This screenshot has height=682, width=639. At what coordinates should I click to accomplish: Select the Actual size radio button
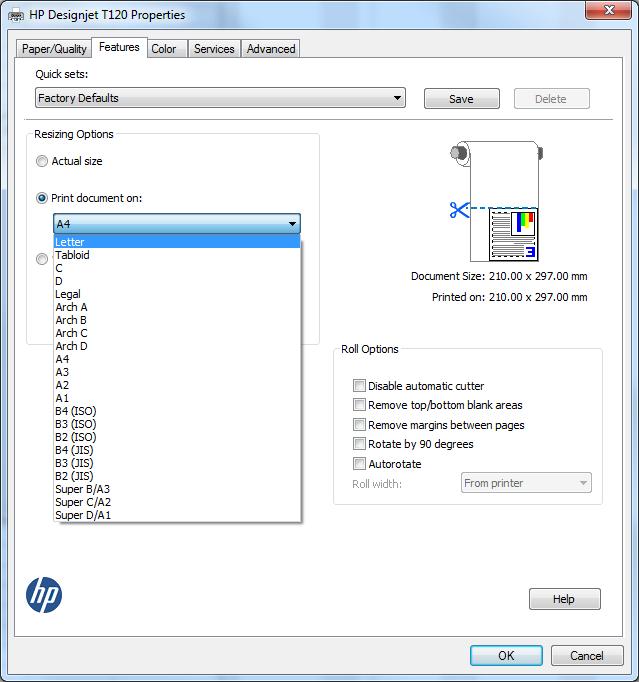coord(42,161)
